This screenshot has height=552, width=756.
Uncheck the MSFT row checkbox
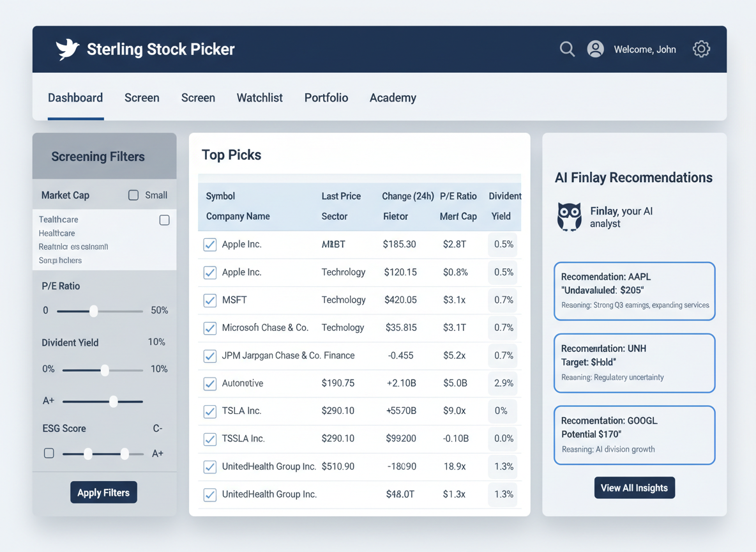[x=209, y=300]
